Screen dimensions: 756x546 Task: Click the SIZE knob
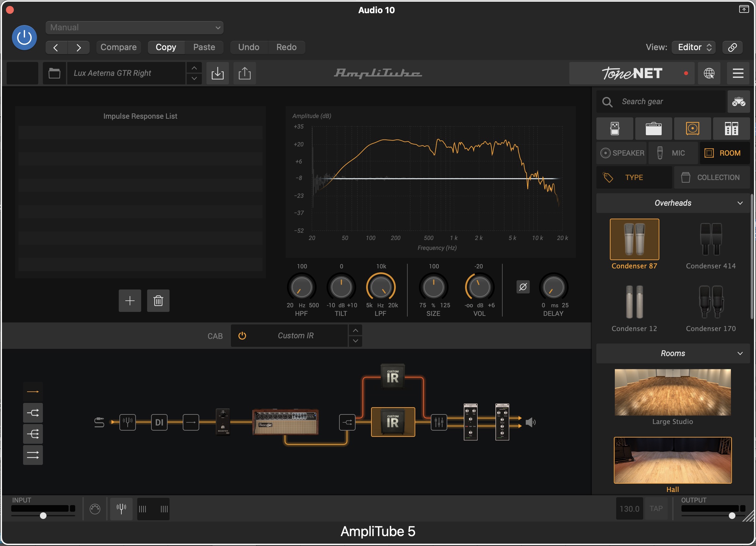point(433,287)
